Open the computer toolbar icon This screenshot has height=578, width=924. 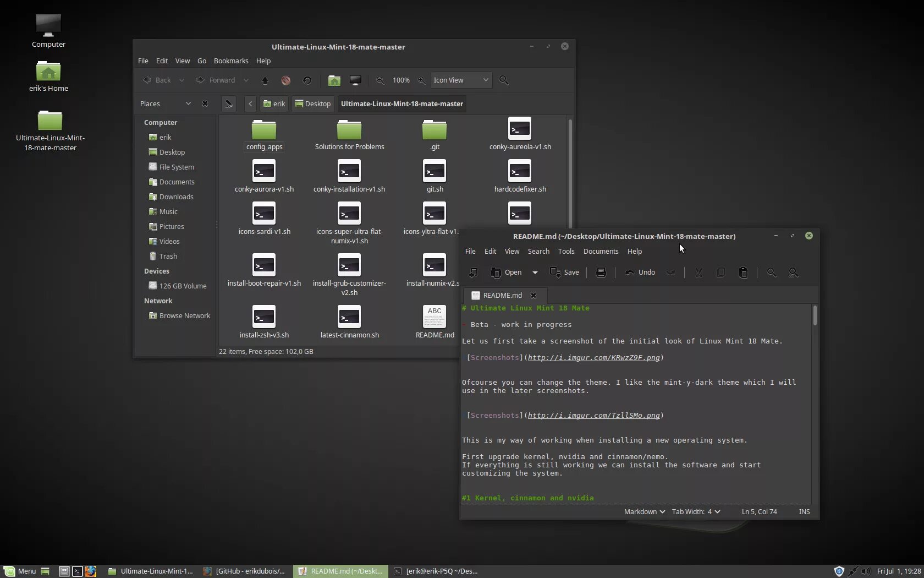pyautogui.click(x=355, y=80)
